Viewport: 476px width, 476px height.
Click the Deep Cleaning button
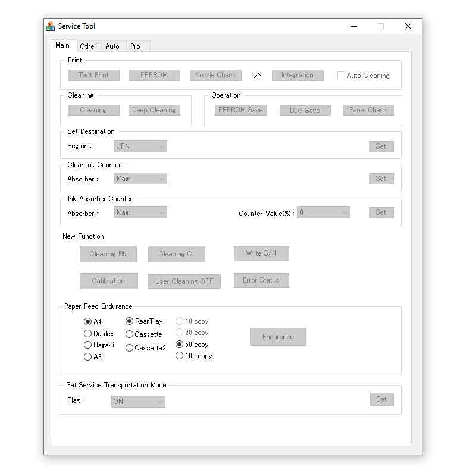(154, 110)
